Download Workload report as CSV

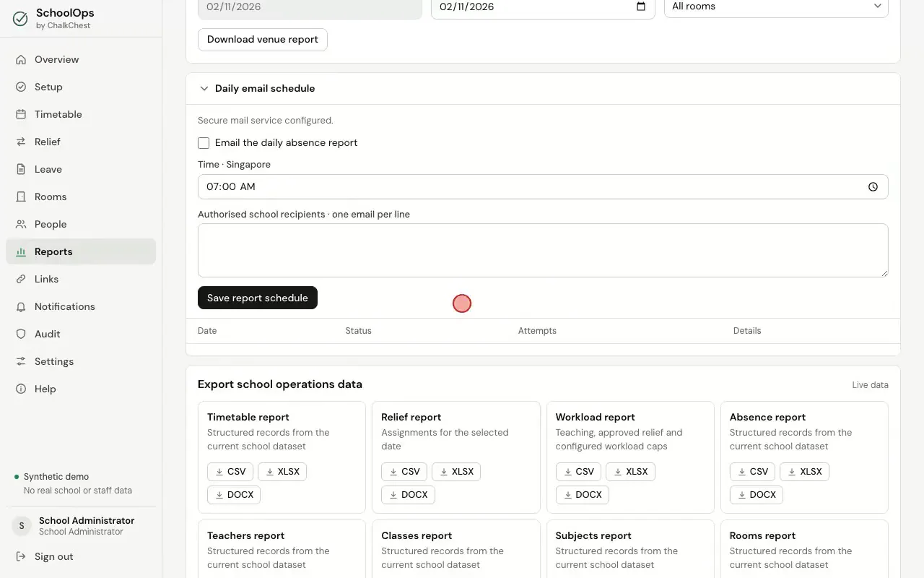(x=578, y=472)
